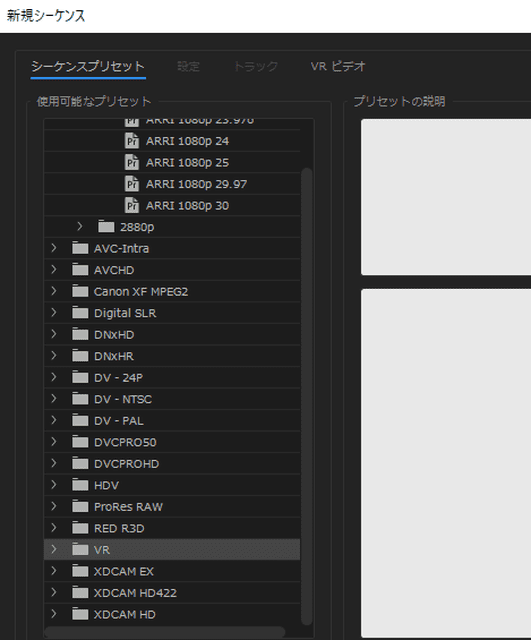Expand the 2880p folder chevron
The height and width of the screenshot is (640, 531).
[80, 226]
